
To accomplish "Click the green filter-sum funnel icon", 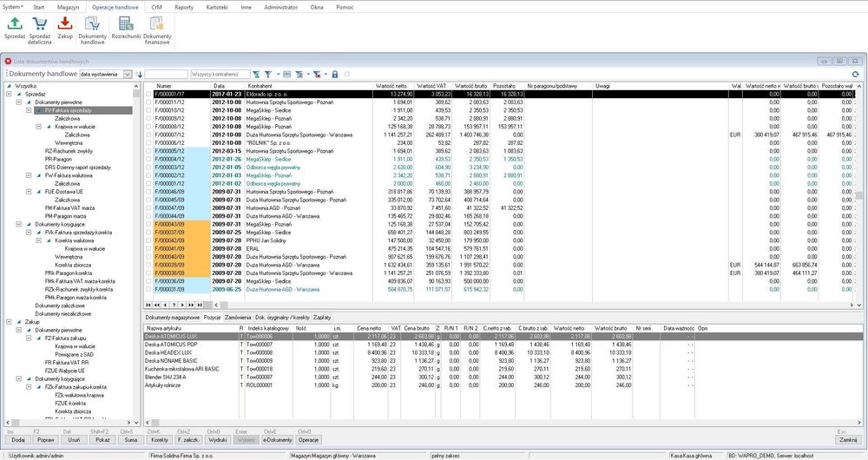I will pyautogui.click(x=256, y=74).
